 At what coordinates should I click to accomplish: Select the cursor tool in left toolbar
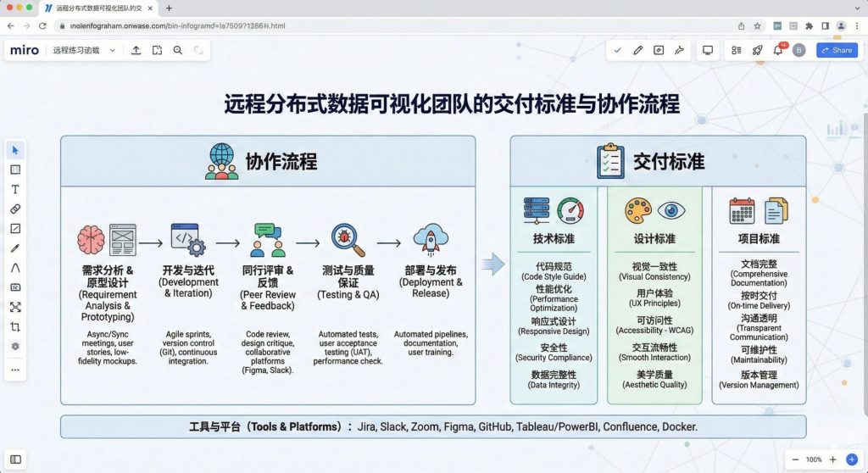point(15,150)
